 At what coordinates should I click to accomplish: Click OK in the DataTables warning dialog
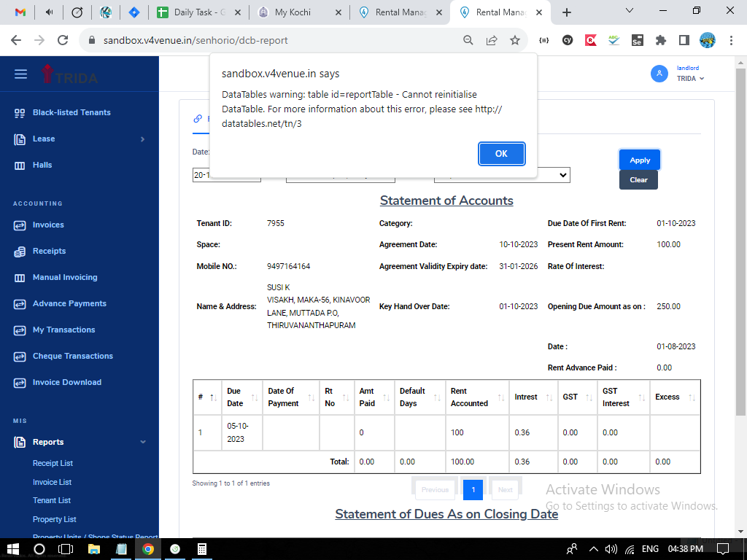click(501, 154)
